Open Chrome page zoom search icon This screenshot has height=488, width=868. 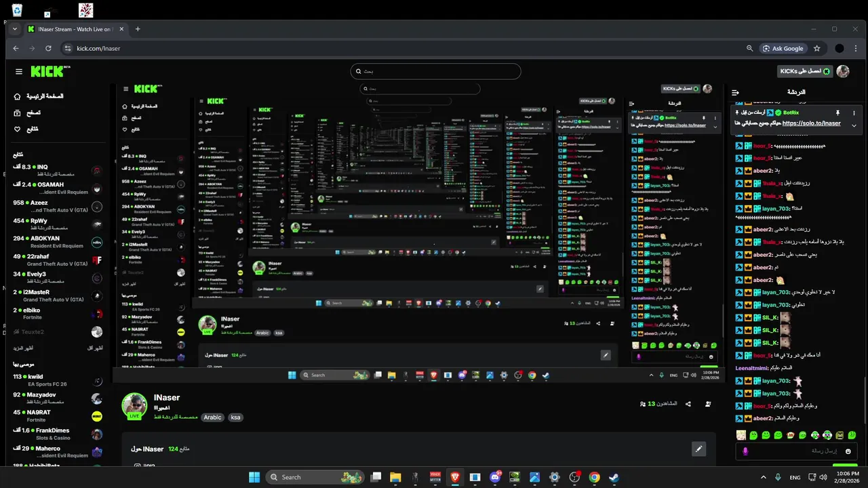tap(749, 48)
